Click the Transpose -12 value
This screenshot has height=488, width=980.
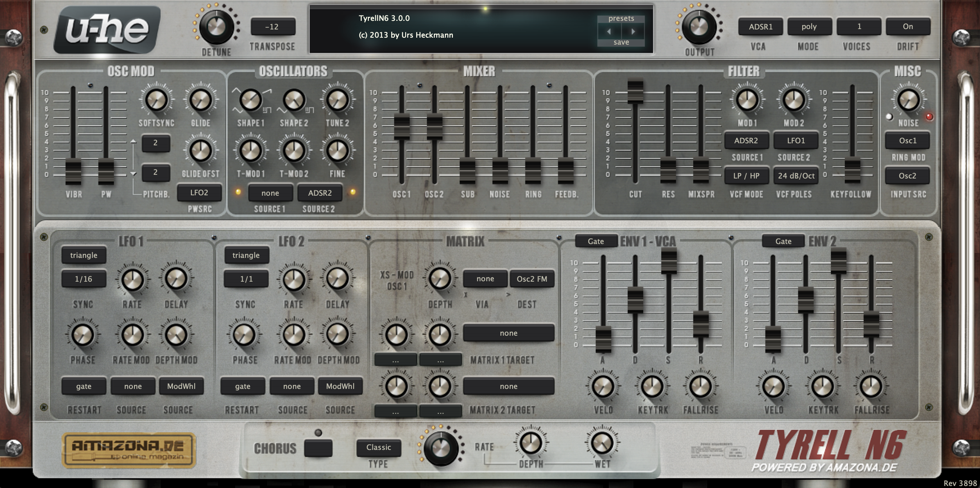pyautogui.click(x=273, y=27)
